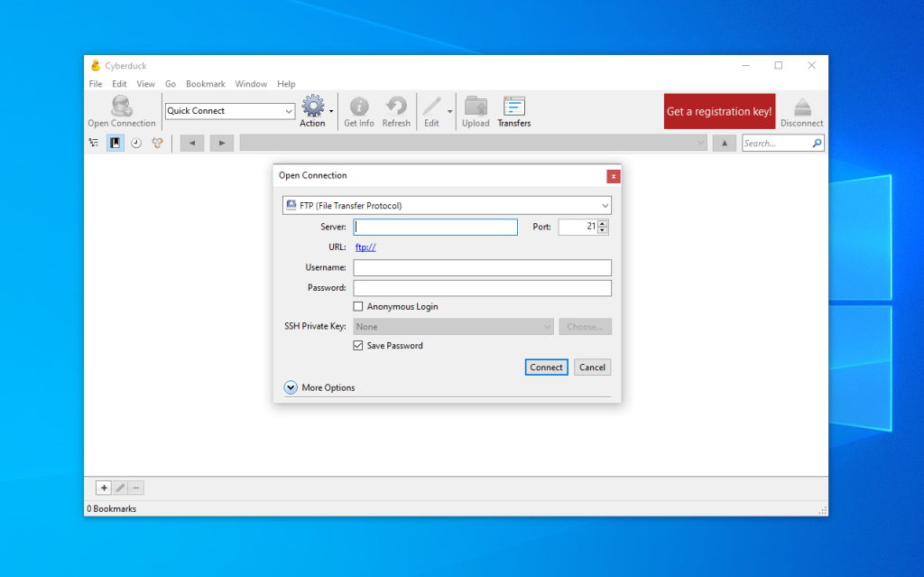Click the Refresh toolbar icon
Screen dimensions: 924x577
click(396, 107)
